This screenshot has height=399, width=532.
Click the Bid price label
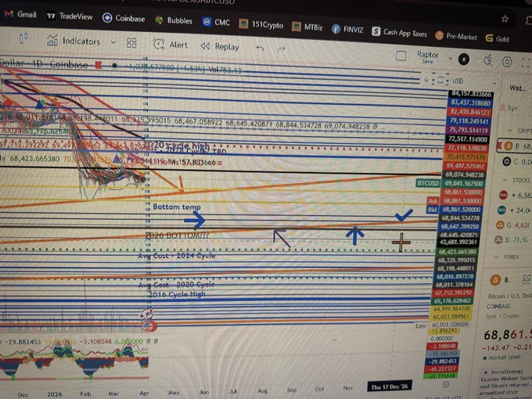point(432,210)
